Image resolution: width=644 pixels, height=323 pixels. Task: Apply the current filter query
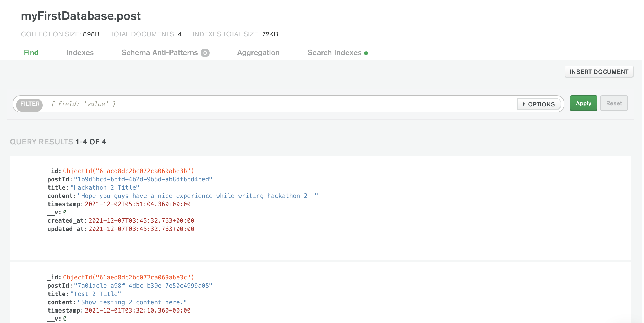point(583,103)
